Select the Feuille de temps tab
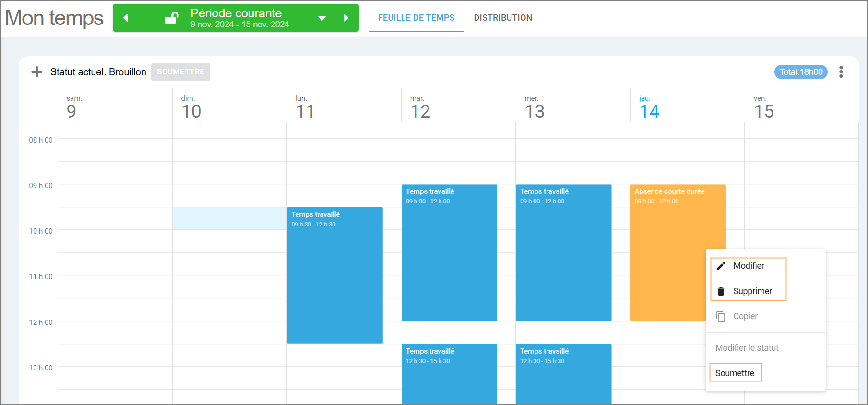 click(x=416, y=18)
